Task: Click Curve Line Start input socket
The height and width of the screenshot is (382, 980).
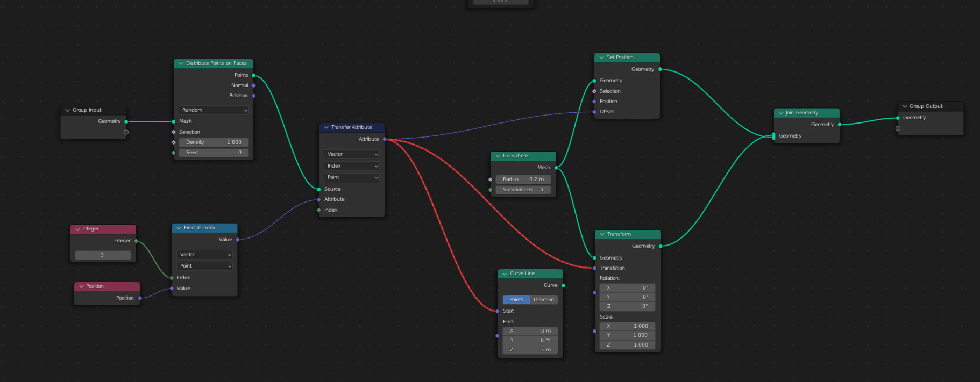Action: (498, 311)
